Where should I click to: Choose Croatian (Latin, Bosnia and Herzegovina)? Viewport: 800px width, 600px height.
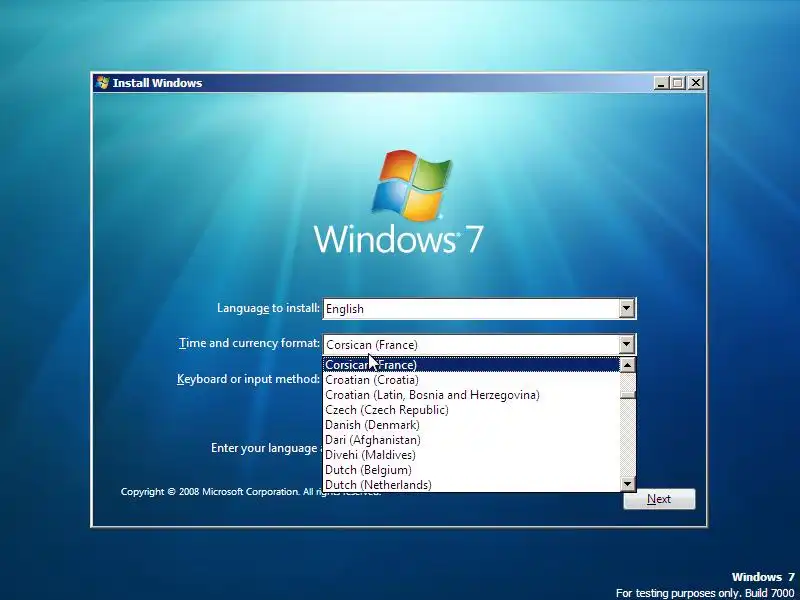tap(472, 395)
